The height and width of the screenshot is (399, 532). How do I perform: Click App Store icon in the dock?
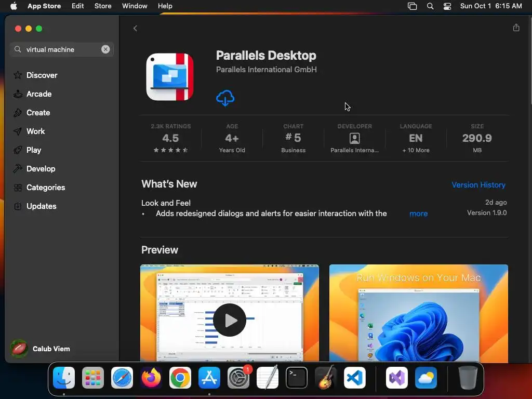[209, 378]
